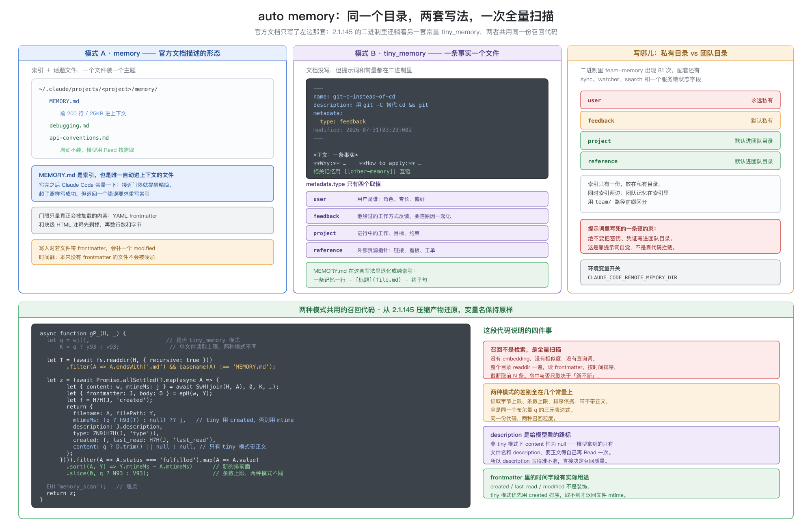Image resolution: width=812 pixels, height=531 pixels.
Task: Click the note "前 200 行 / 25KB 进上下文"
Action: 93,113
